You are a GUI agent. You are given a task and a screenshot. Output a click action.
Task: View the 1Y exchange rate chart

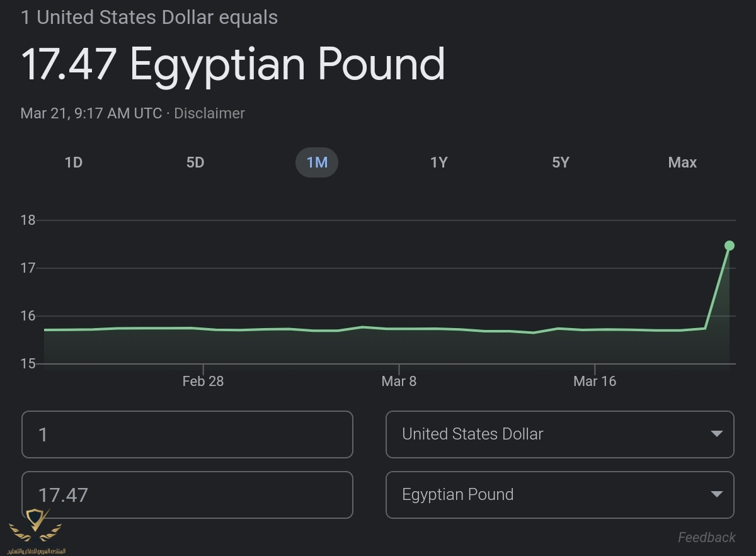[438, 162]
